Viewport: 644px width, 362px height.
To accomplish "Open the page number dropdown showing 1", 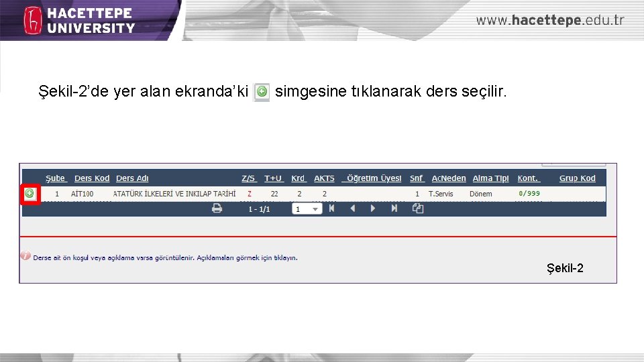I will click(307, 209).
